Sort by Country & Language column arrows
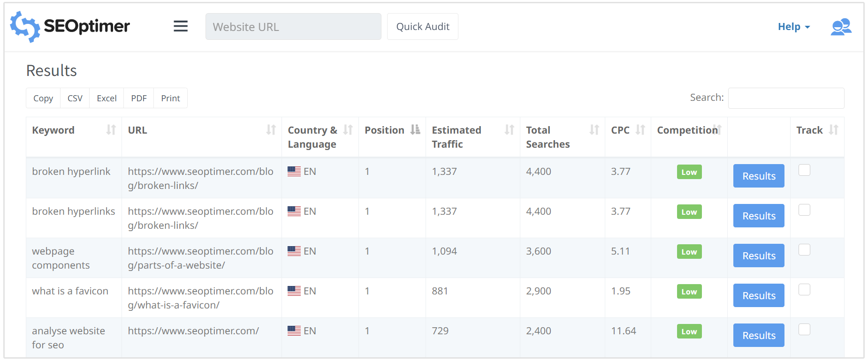Screen dimensions: 868x361 pos(348,130)
